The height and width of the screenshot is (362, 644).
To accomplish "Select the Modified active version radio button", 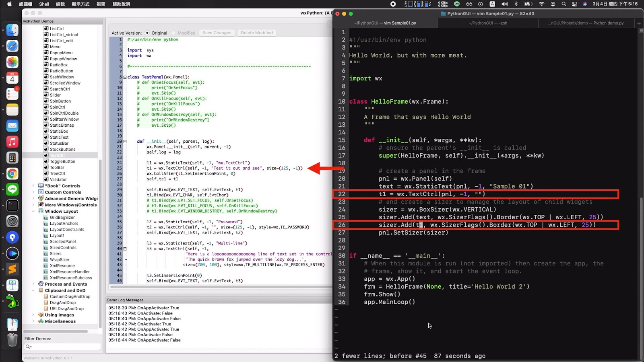I will (173, 33).
